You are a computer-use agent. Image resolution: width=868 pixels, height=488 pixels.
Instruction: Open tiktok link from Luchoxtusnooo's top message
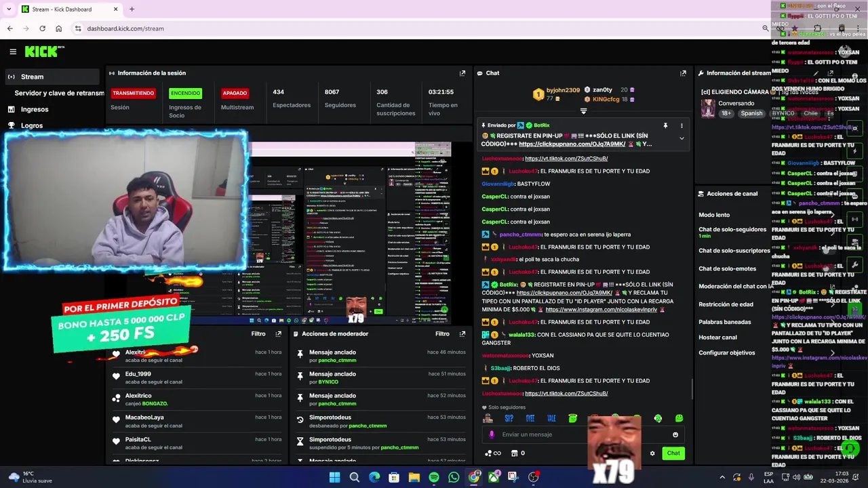pyautogui.click(x=566, y=159)
